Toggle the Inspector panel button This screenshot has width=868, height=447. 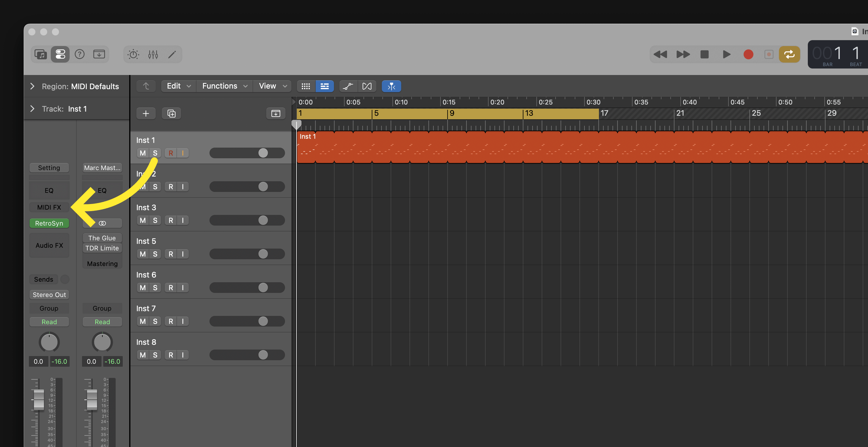point(60,54)
